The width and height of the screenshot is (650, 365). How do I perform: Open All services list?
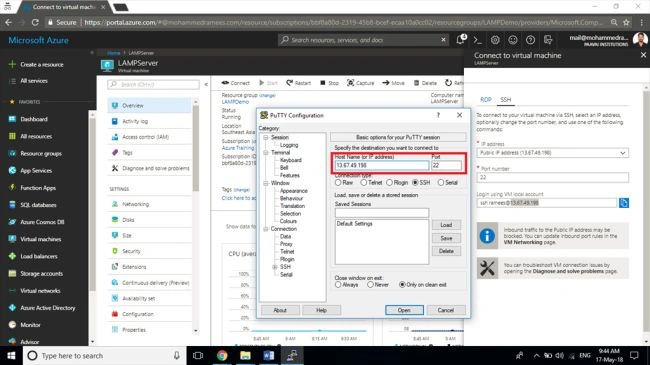click(x=34, y=81)
